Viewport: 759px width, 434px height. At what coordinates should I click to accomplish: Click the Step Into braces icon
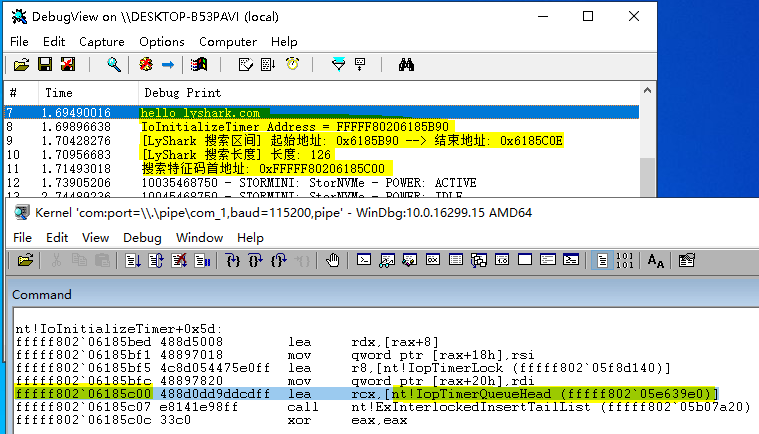[x=233, y=261]
